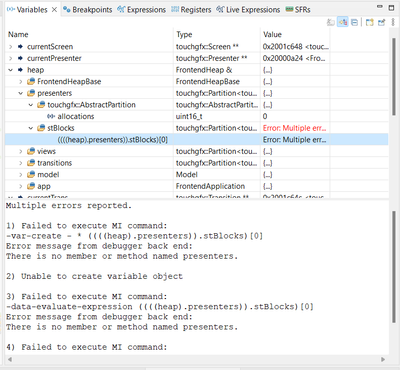Click the folder icon beside presenters
This screenshot has height=370, width=400.
(31, 93)
